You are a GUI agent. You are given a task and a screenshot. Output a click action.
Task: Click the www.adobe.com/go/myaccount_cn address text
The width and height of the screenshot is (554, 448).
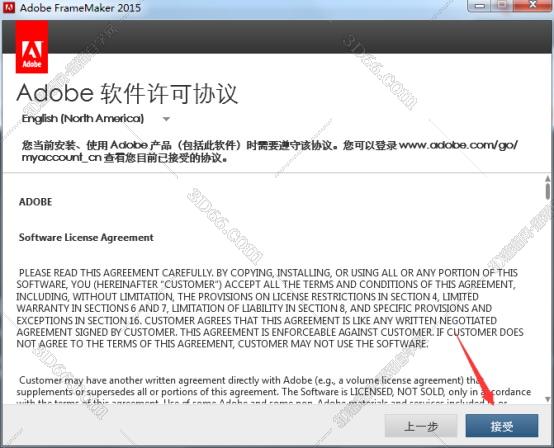point(458,145)
